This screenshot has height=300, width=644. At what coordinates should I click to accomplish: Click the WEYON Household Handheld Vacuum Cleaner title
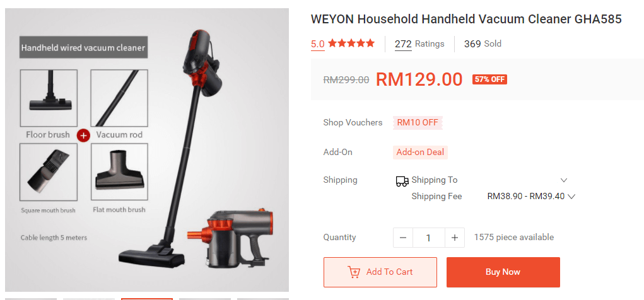coord(466,20)
